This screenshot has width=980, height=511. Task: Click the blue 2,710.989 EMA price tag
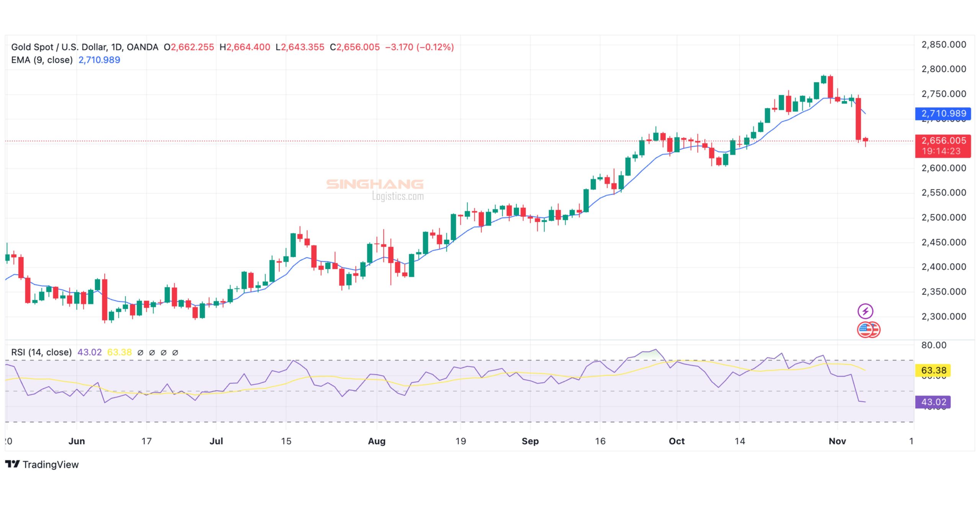943,114
